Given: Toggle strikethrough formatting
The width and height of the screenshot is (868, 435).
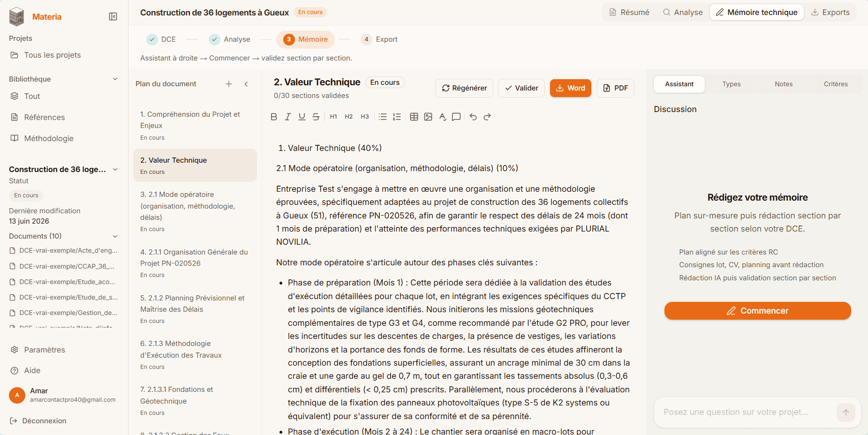Looking at the screenshot, I should click(316, 117).
